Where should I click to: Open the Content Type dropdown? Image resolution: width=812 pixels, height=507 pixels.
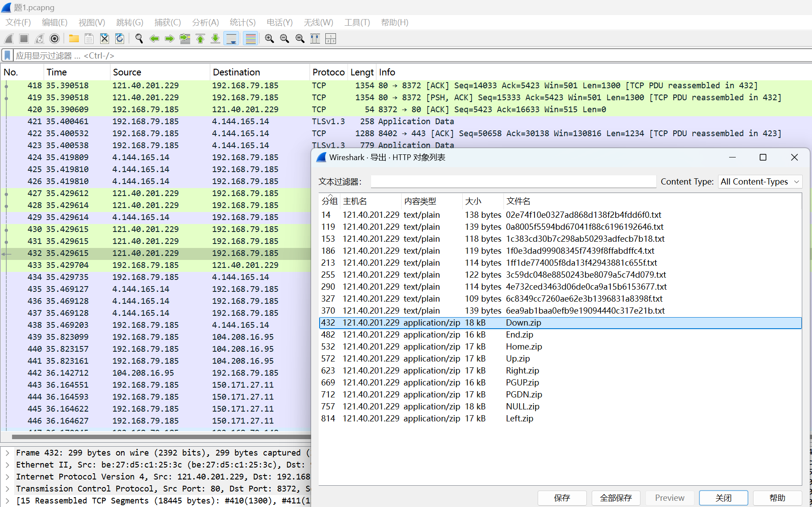pyautogui.click(x=760, y=181)
